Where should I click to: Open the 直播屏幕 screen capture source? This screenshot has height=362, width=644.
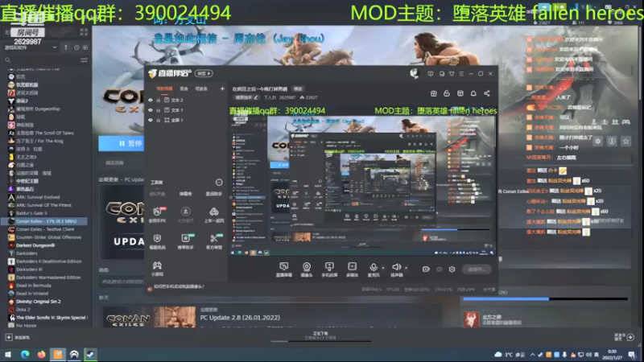click(x=284, y=269)
